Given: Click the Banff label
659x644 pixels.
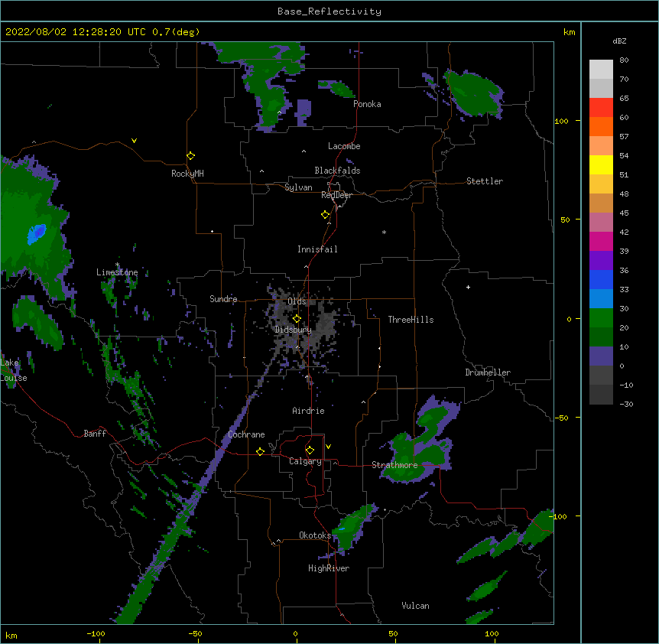Looking at the screenshot, I should (x=95, y=434).
